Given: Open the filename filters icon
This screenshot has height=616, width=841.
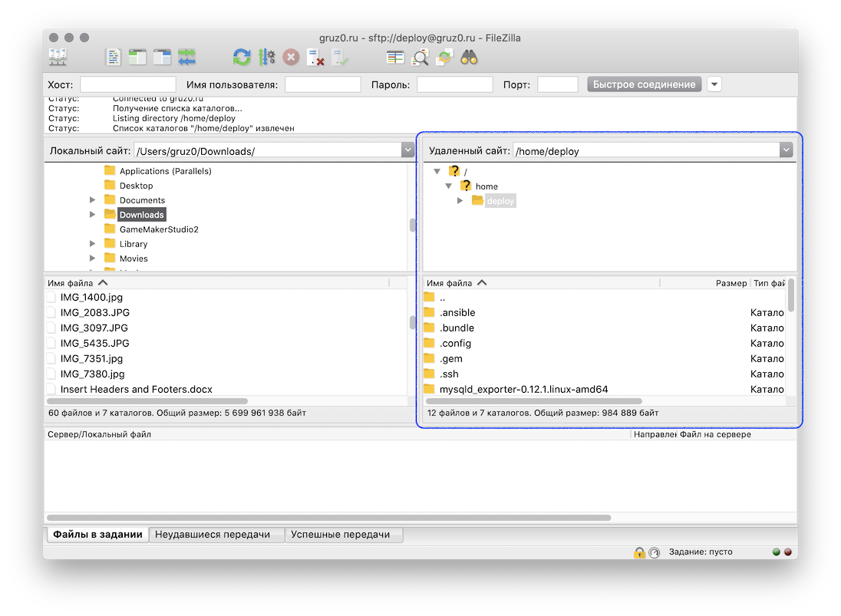Looking at the screenshot, I should click(x=395, y=57).
